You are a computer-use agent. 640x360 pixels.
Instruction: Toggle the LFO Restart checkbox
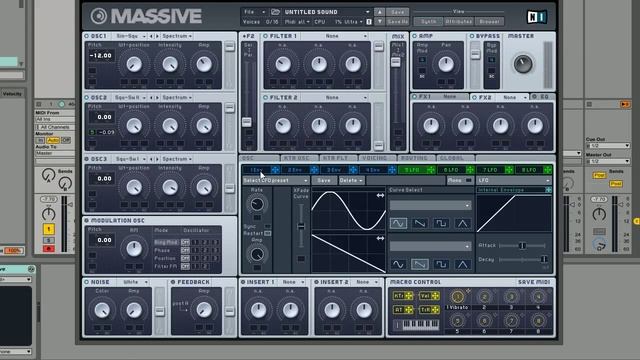tap(267, 233)
